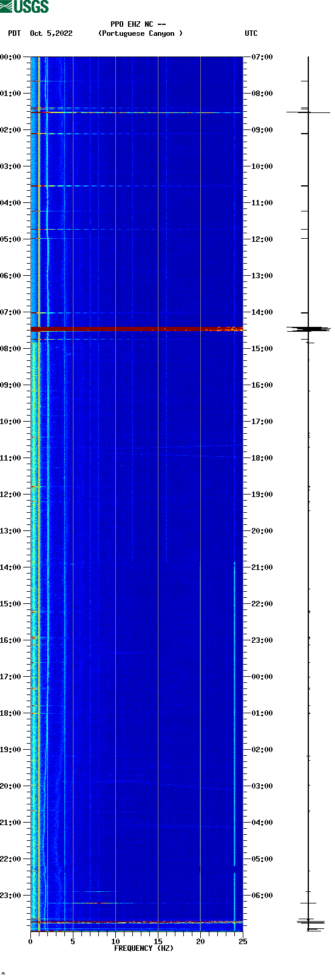This screenshot has height=980, width=335.
Task: Click UTC time label '10:00'
Action: pos(262,166)
